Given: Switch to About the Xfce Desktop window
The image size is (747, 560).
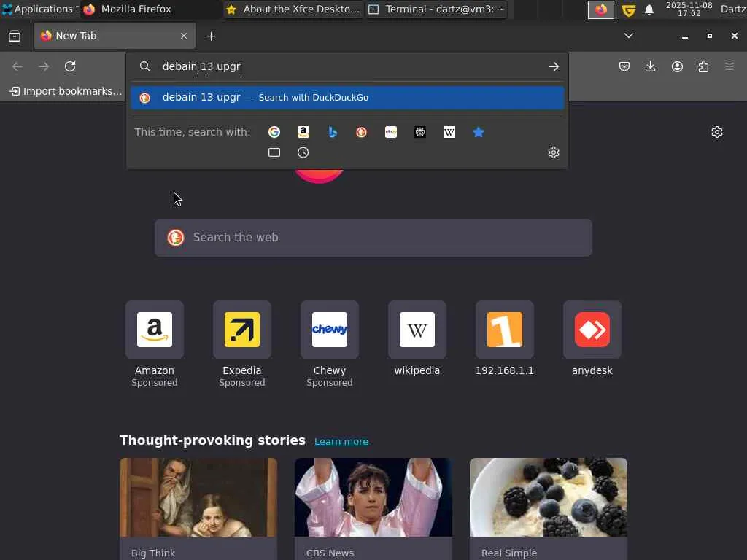Looking at the screenshot, I should pos(293,9).
